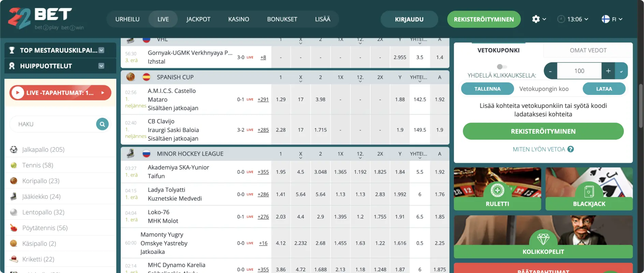Click the Russian flag beside Minor Hockey League
The height and width of the screenshot is (273, 644).
[x=146, y=154]
